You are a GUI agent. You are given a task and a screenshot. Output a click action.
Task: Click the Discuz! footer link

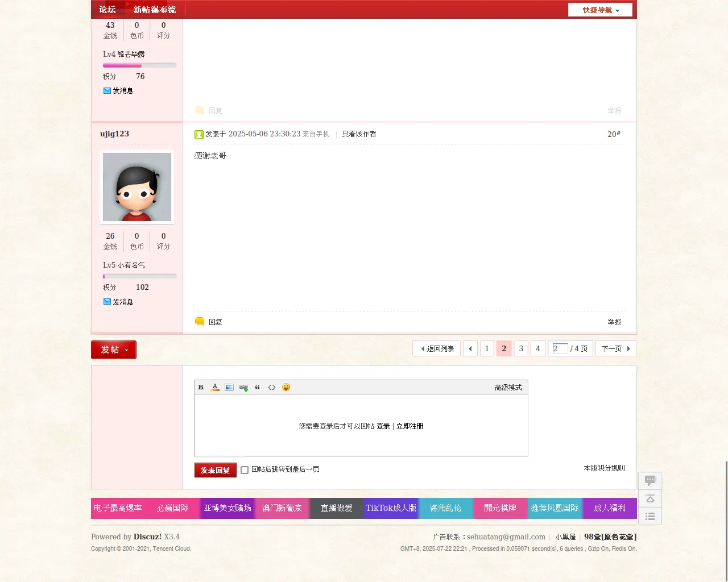(x=148, y=537)
